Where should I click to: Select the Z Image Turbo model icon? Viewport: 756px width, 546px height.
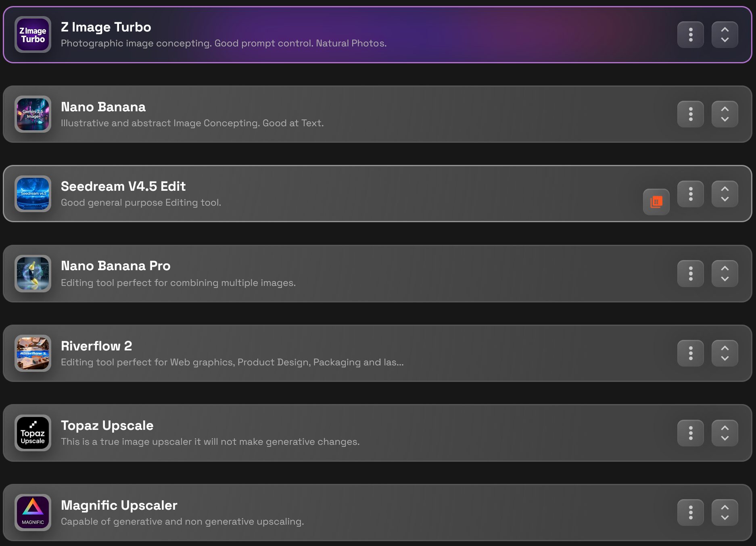(x=33, y=35)
